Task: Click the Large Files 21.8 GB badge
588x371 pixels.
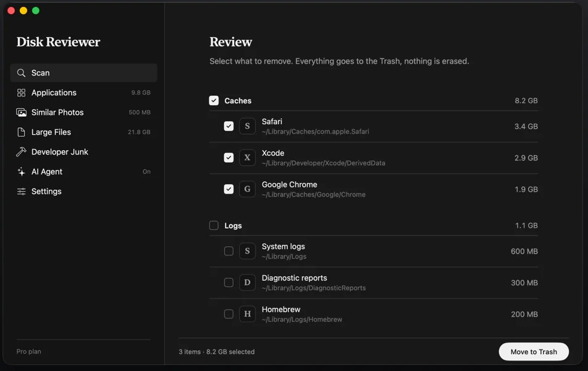Action: (139, 132)
